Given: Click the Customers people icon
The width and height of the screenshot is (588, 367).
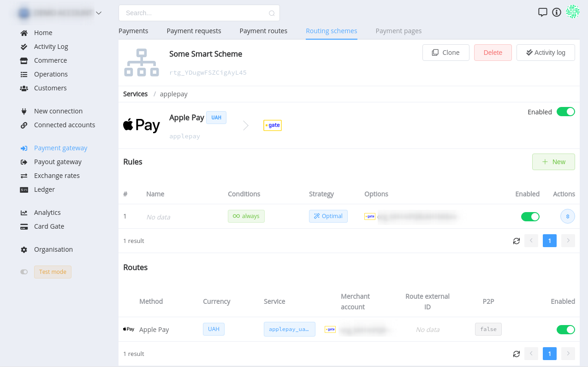Looking at the screenshot, I should (24, 88).
